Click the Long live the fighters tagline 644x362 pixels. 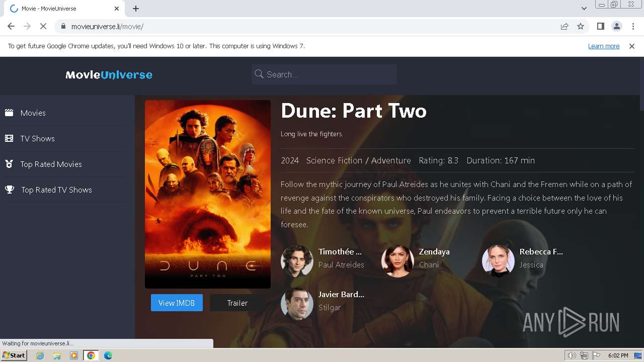point(312,134)
